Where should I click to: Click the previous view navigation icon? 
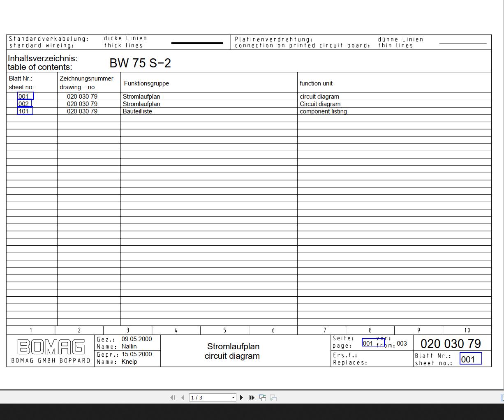tap(263, 397)
